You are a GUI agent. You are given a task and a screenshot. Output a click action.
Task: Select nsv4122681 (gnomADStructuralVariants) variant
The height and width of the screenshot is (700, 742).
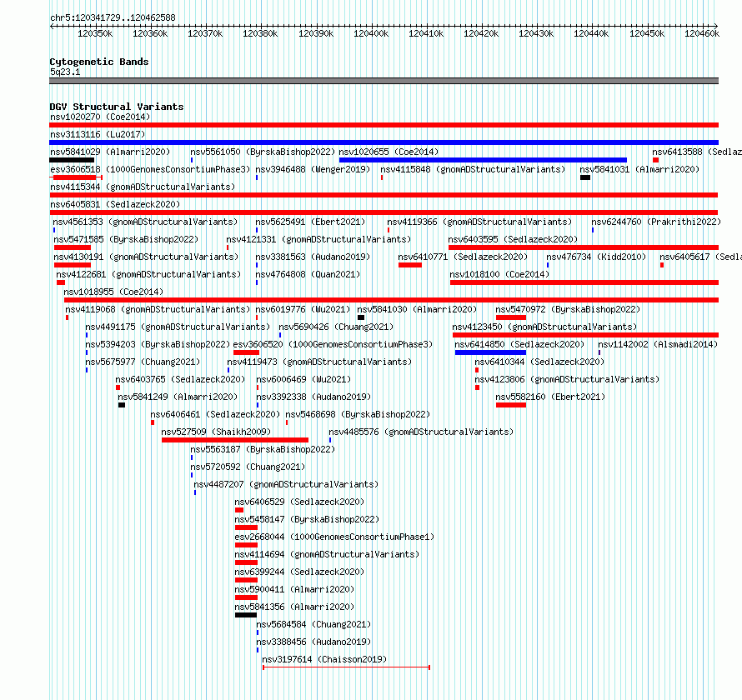(148, 274)
